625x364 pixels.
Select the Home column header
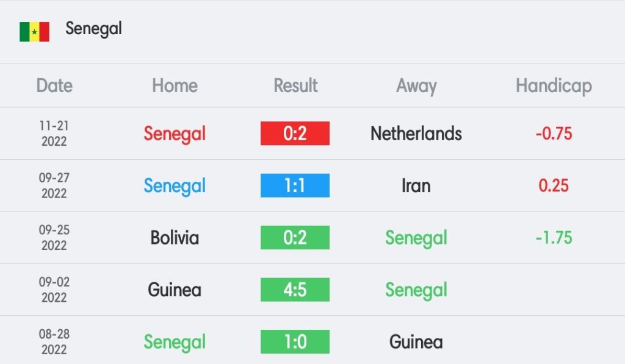[175, 85]
